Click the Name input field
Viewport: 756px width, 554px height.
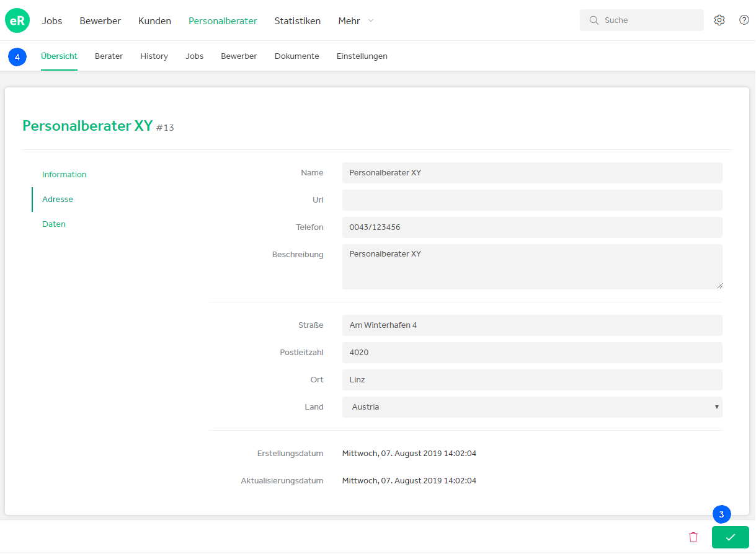tap(532, 173)
